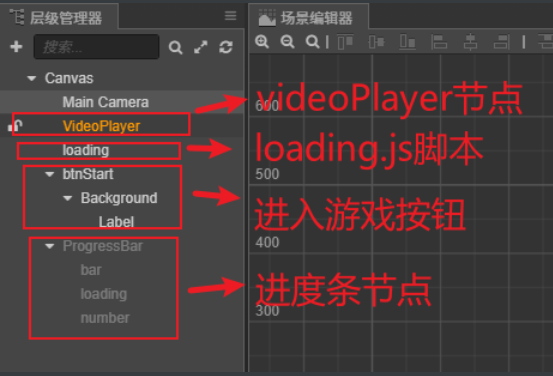Zoom in the scene editor
The height and width of the screenshot is (376, 553).
tap(262, 42)
